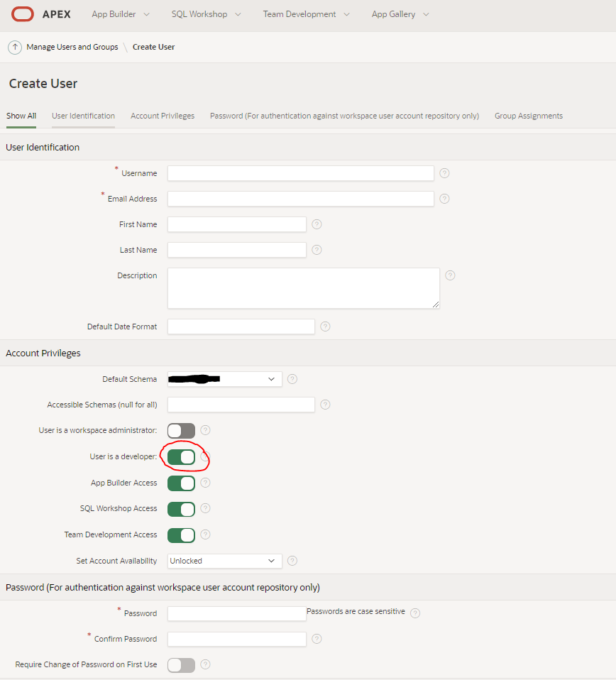Click the Create User breadcrumb

(x=153, y=47)
